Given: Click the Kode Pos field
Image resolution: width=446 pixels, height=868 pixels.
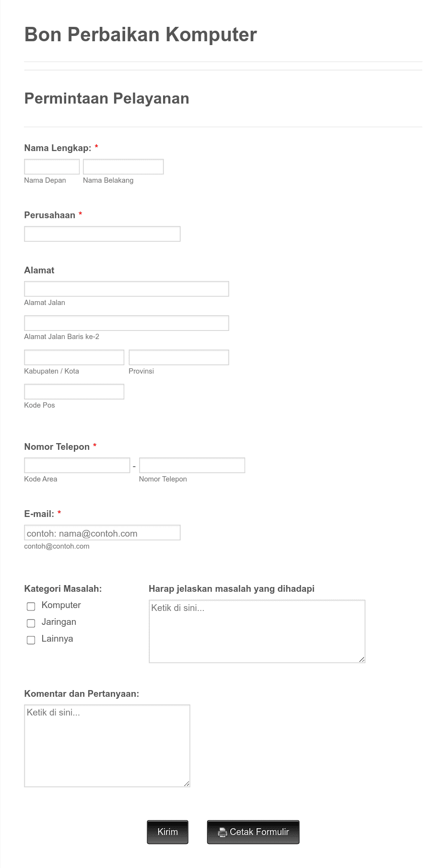Looking at the screenshot, I should [74, 391].
